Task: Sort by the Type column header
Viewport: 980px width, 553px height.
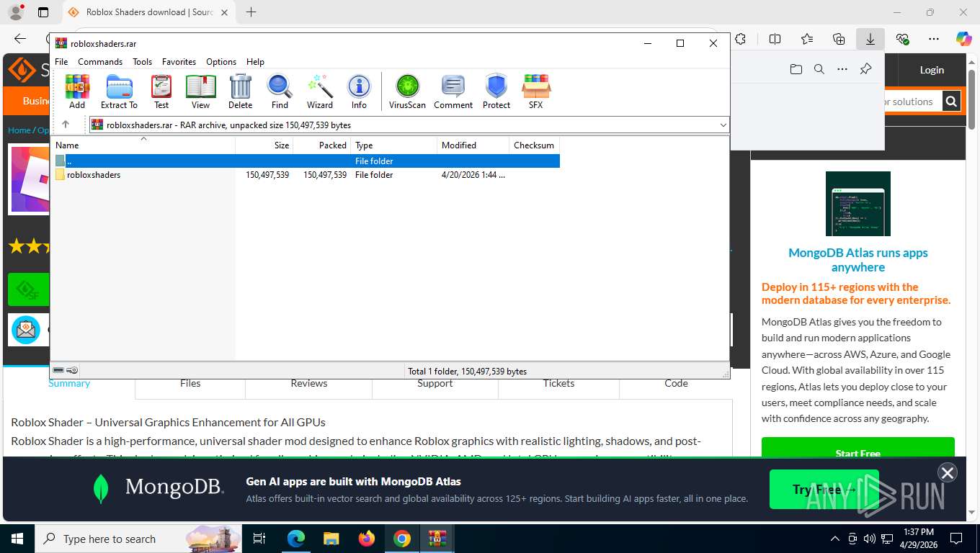Action: tap(393, 145)
